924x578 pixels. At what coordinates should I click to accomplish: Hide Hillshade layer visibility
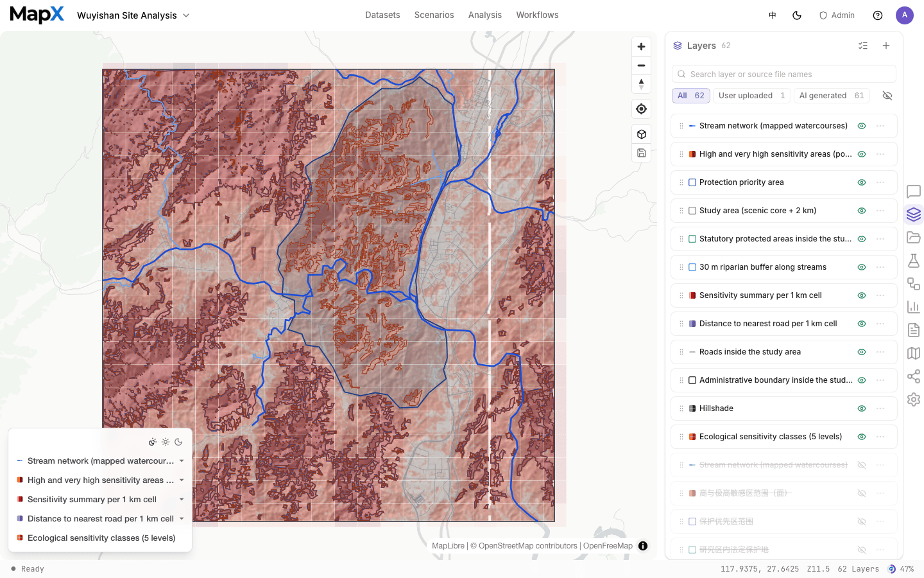coord(862,408)
